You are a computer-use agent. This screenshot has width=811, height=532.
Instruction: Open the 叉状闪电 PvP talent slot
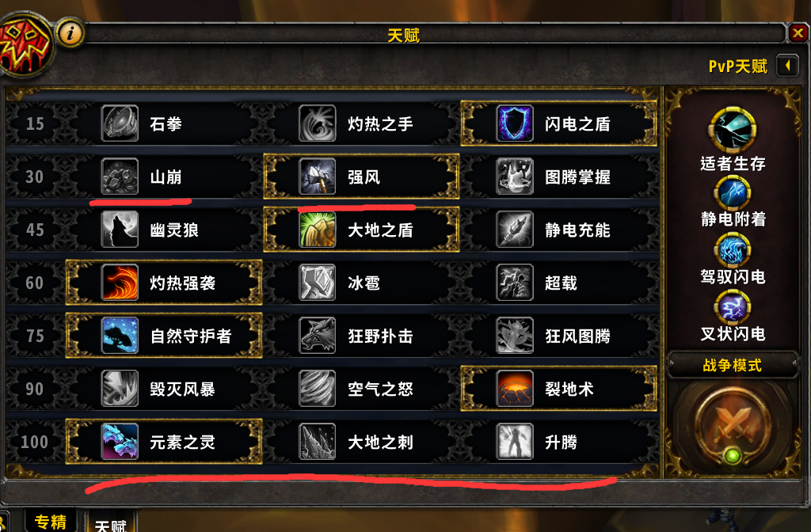click(733, 308)
